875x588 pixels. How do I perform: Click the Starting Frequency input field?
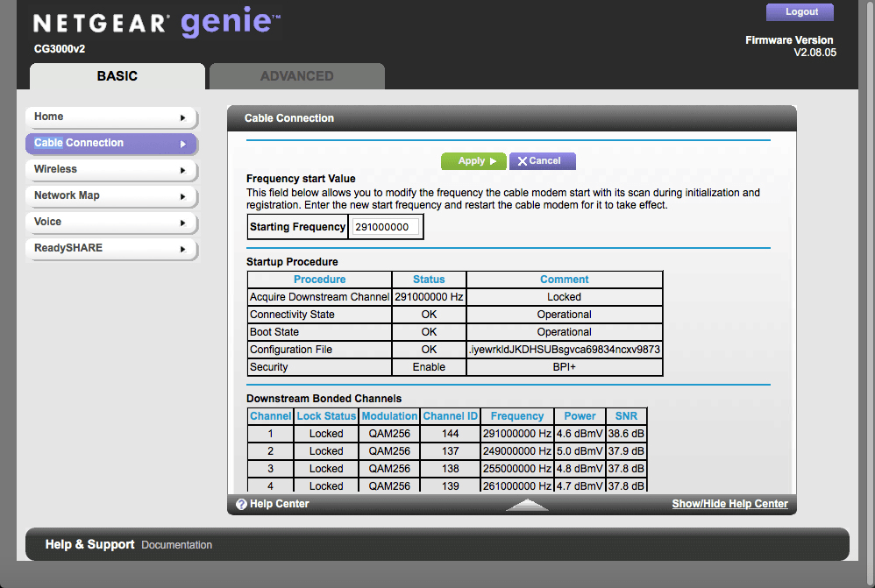point(385,227)
